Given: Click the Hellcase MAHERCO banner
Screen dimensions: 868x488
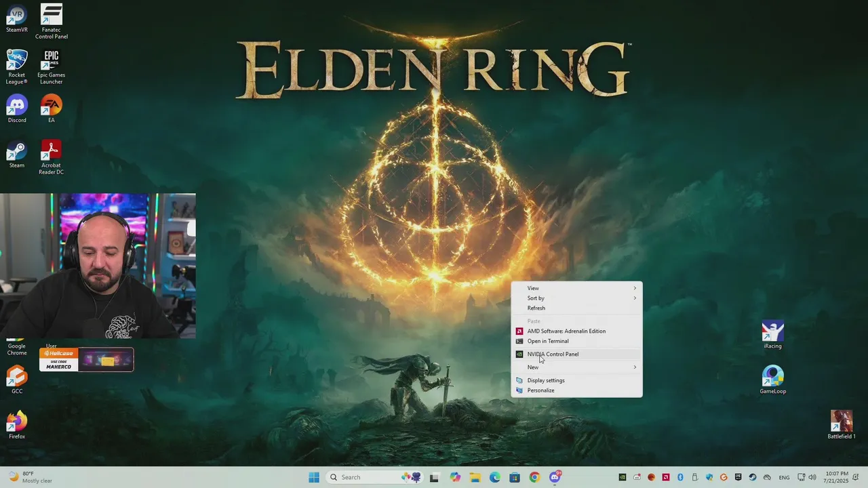Looking at the screenshot, I should (x=86, y=360).
